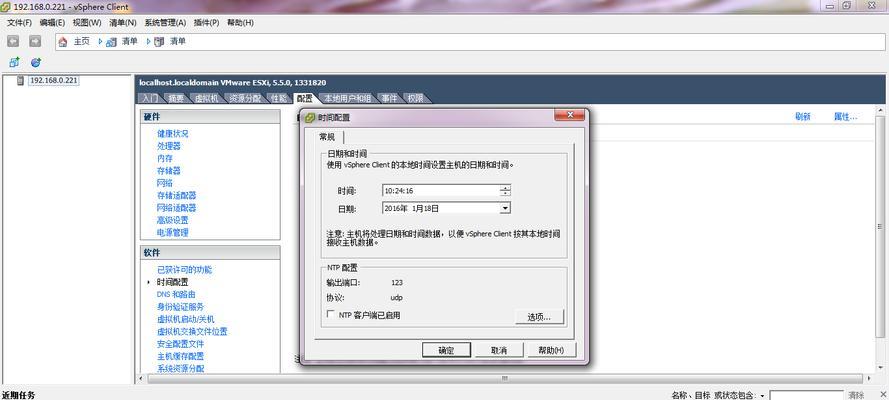
Task: Click the forward navigation arrow
Action: 35,41
